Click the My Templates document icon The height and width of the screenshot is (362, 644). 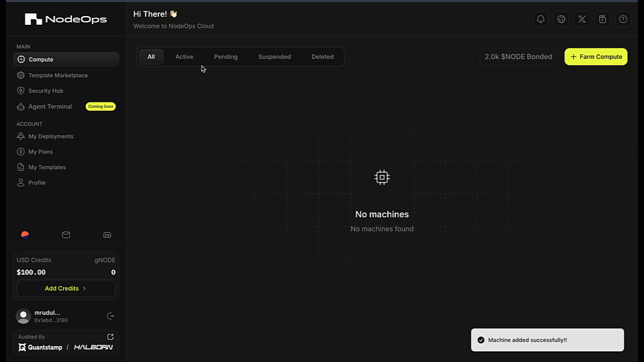point(21,167)
